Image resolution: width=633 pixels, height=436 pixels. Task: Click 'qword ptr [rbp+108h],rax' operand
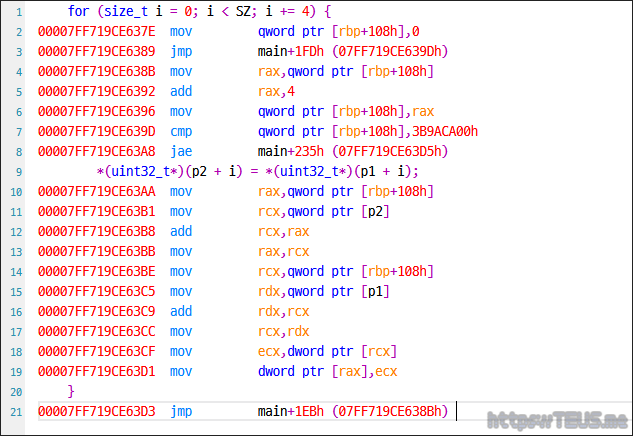[x=346, y=111]
